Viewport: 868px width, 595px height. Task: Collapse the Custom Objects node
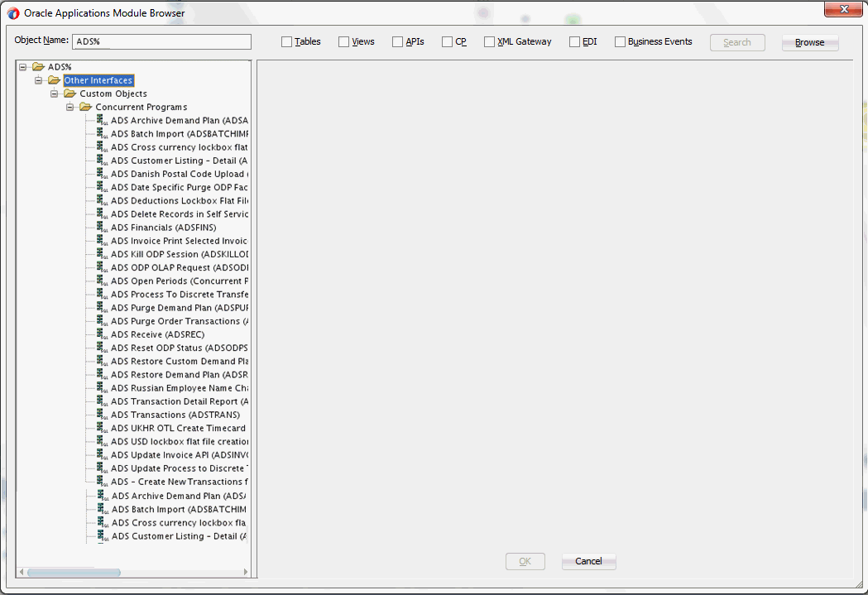pos(55,94)
